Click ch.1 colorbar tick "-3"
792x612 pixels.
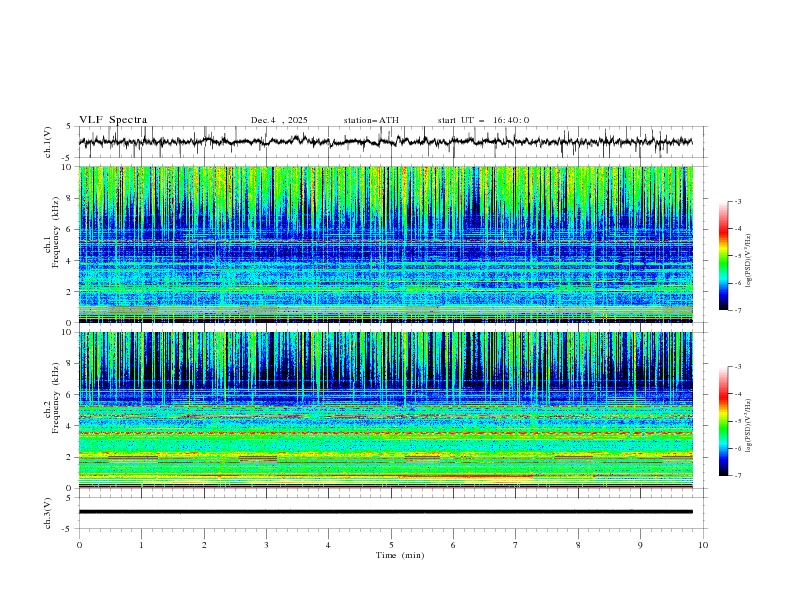(x=737, y=201)
